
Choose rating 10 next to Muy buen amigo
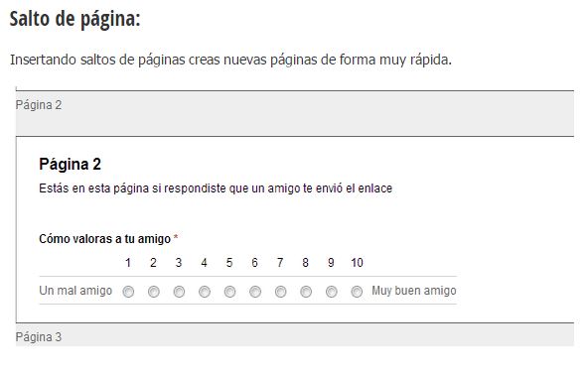click(x=357, y=292)
